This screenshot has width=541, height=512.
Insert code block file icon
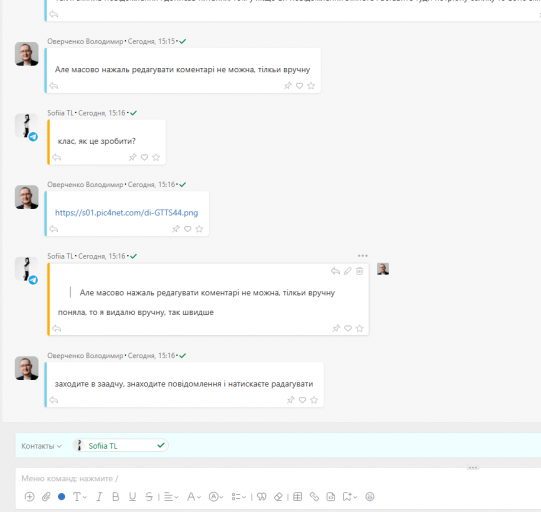[x=331, y=496]
